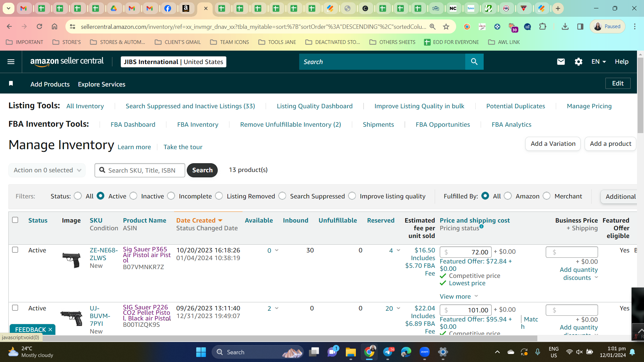644x362 pixels.
Task: Open the Chrome downloads icon
Action: click(x=565, y=26)
